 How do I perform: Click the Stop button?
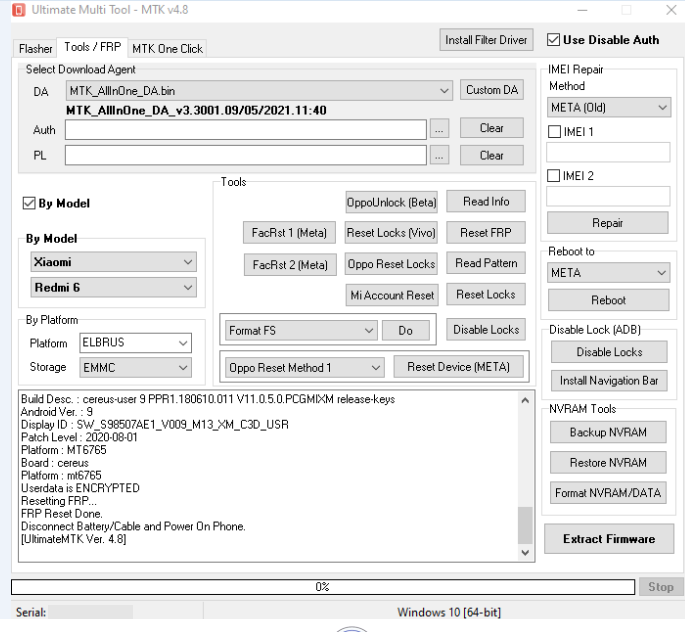click(x=661, y=587)
